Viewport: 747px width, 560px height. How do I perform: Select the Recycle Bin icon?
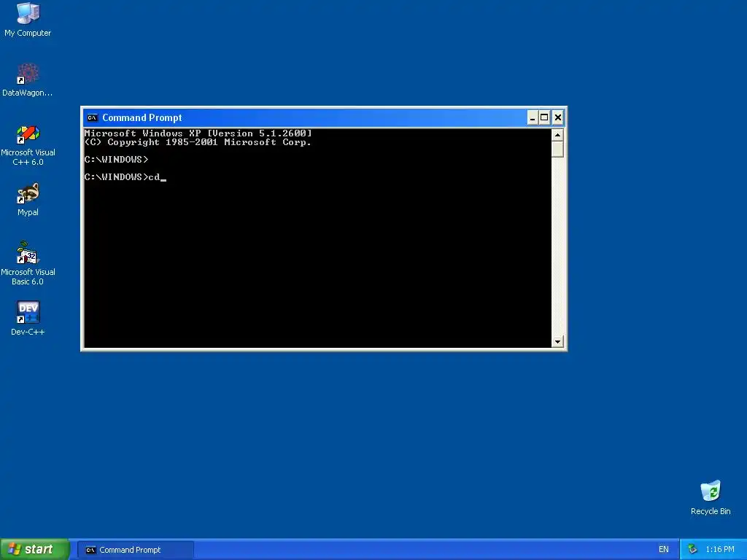tap(711, 497)
